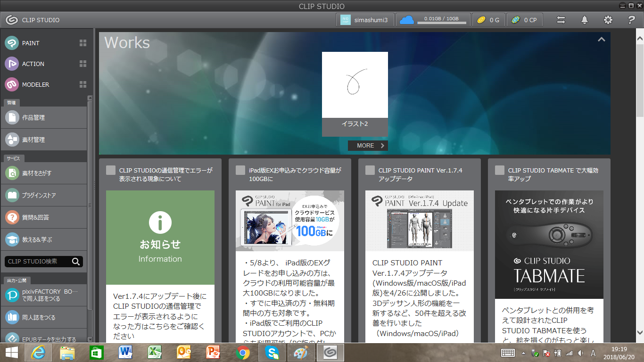Toggle the checkbox on the TABMATE news card
The height and width of the screenshot is (362, 644).
click(x=500, y=170)
